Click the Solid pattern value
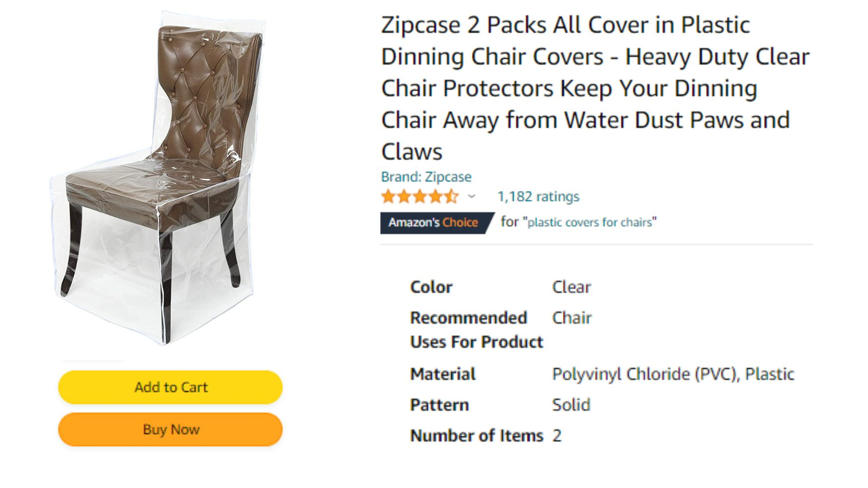Viewport: 868px width, 488px height. [x=571, y=405]
